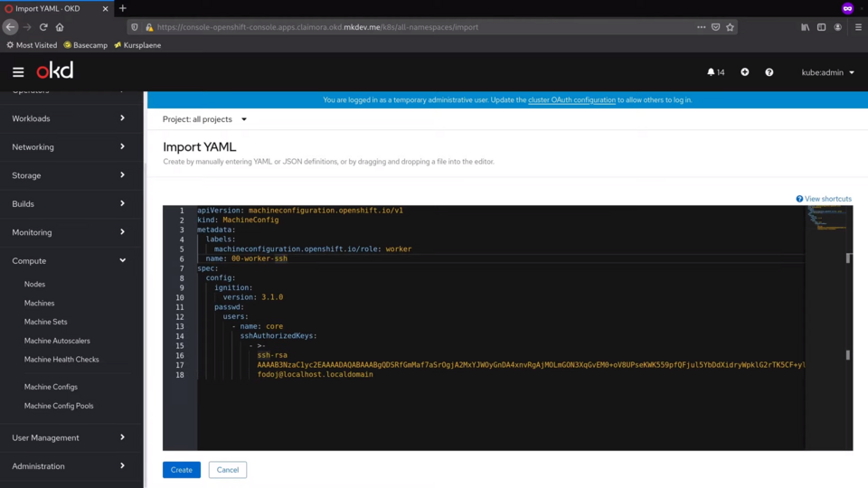The width and height of the screenshot is (868, 488).
Task: Click the OKD logo
Action: point(55,70)
